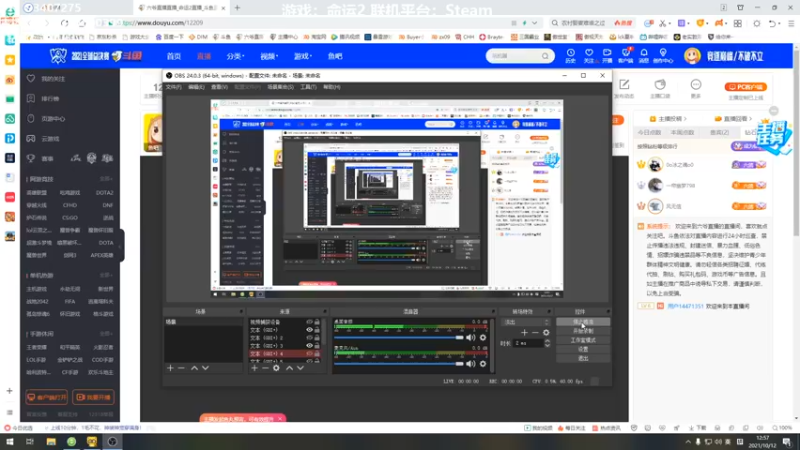Toggle the lock on 视频捕获设备 source
The height and width of the screenshot is (450, 800).
pyautogui.click(x=317, y=322)
